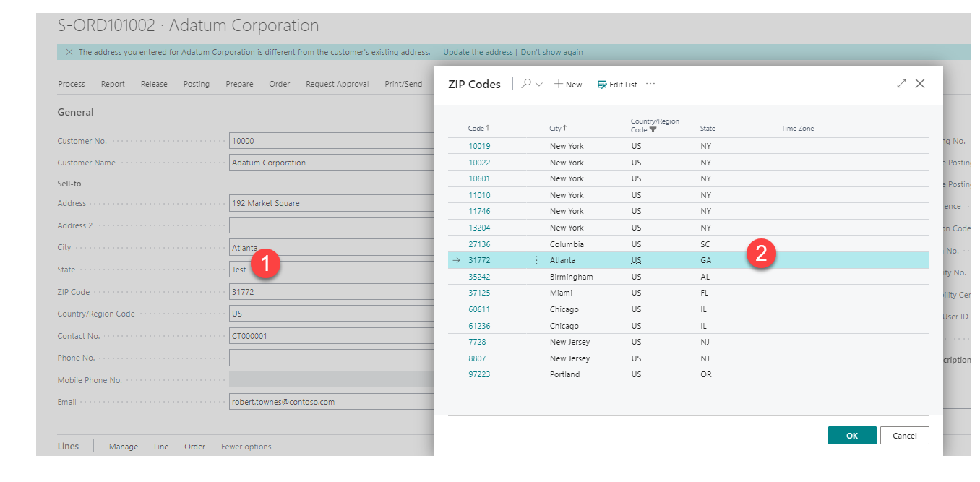Open the Country/Region Code filter funnel
The image size is (980, 482).
pos(654,129)
